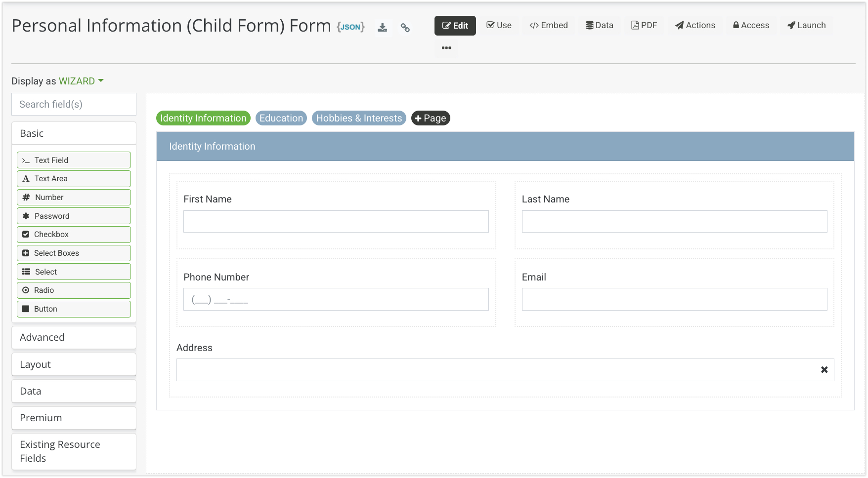
Task: Add a new wizard Page
Action: [x=431, y=118]
